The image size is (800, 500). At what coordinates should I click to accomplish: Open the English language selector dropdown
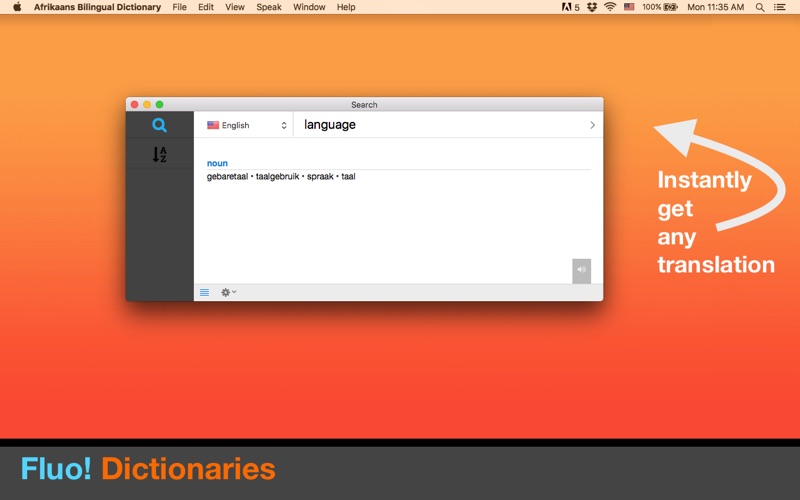(x=247, y=125)
